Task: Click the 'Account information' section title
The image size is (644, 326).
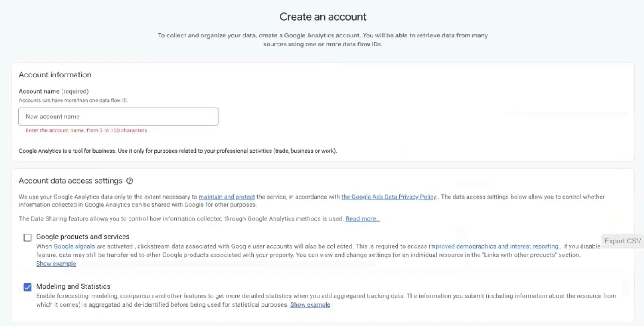Action: (x=55, y=75)
